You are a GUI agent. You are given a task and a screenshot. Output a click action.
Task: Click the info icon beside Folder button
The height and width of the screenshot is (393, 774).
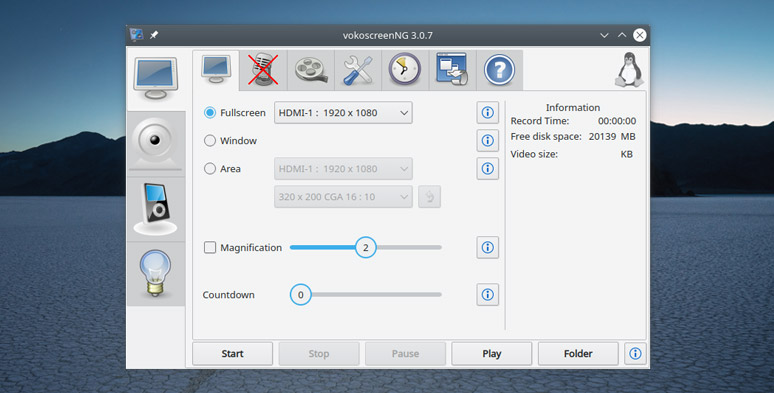635,354
